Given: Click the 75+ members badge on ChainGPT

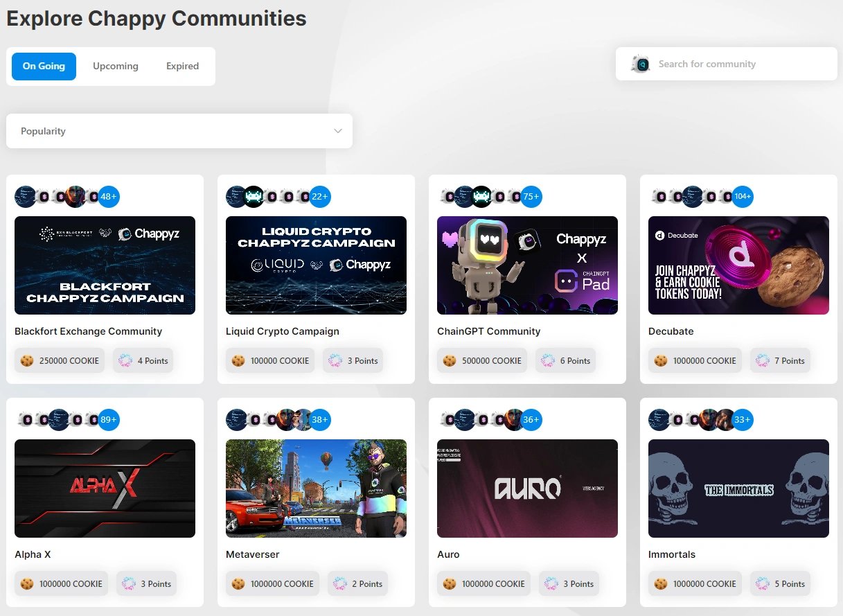Looking at the screenshot, I should pos(531,197).
